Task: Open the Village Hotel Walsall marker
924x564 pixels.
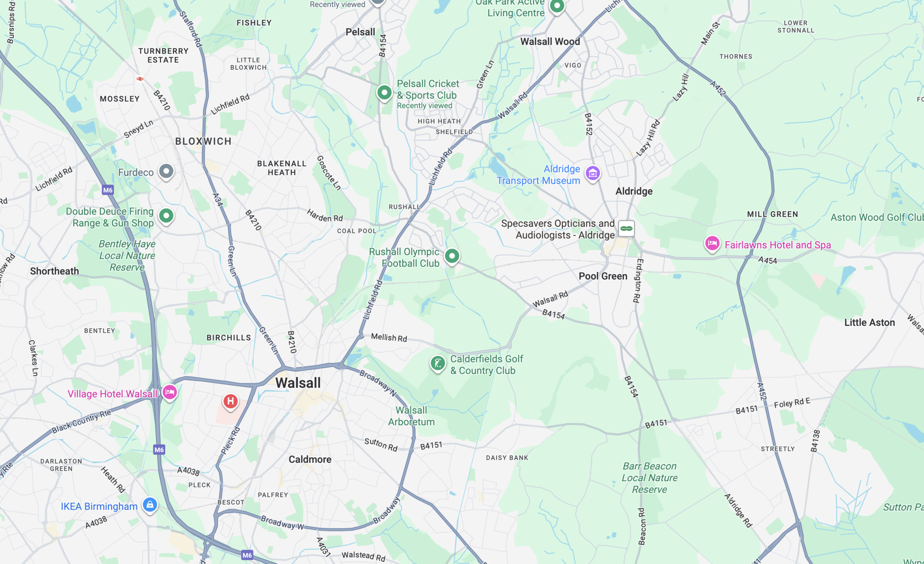Action: tap(169, 393)
